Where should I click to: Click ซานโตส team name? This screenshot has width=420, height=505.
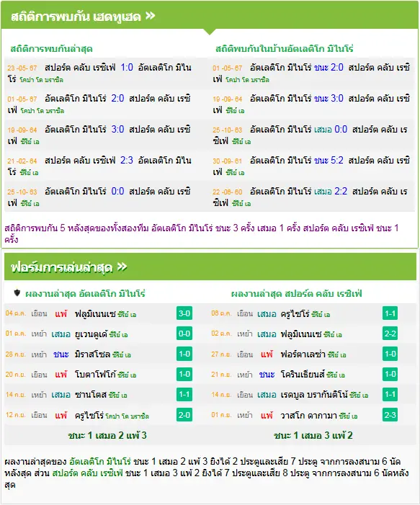pos(91,395)
